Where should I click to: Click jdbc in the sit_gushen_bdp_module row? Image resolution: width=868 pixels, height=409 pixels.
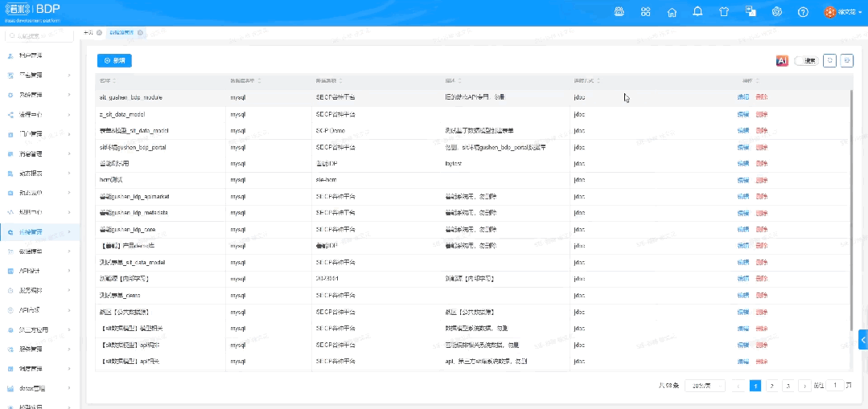tap(579, 97)
